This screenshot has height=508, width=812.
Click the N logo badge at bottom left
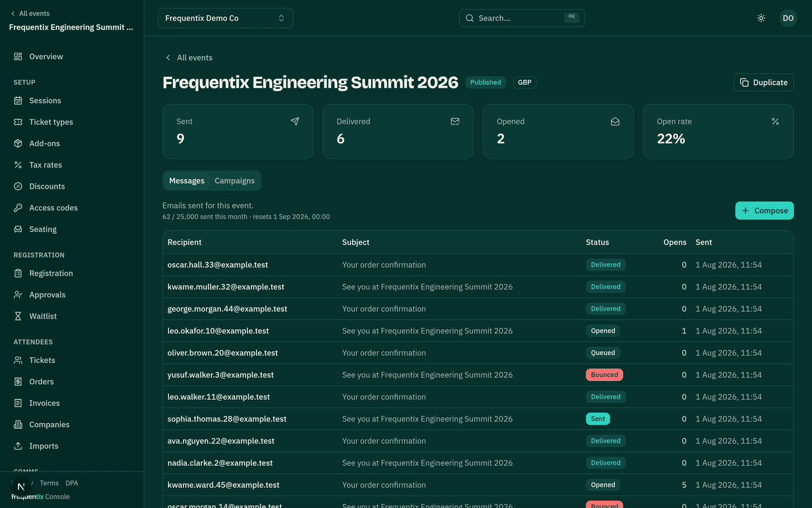tap(21, 486)
